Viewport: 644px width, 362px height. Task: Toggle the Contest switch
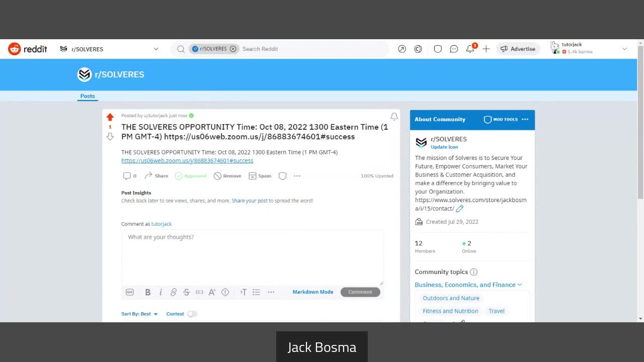pos(192,314)
